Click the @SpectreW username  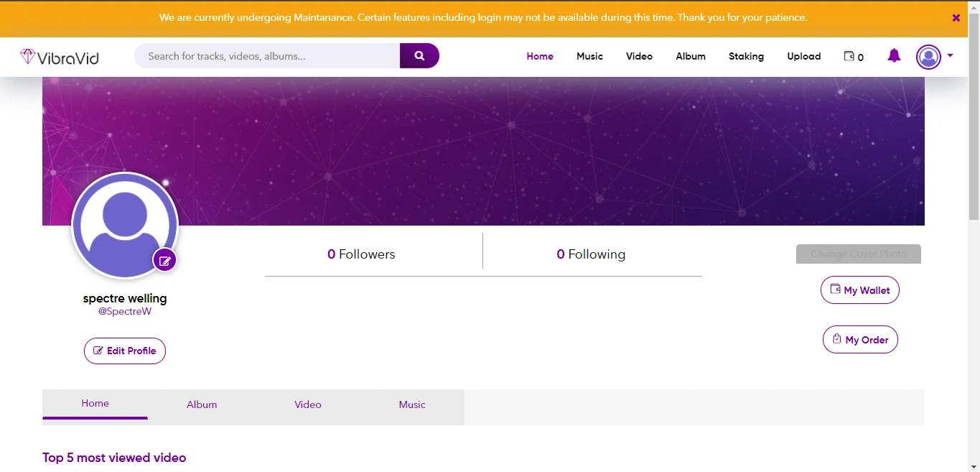[x=125, y=312]
